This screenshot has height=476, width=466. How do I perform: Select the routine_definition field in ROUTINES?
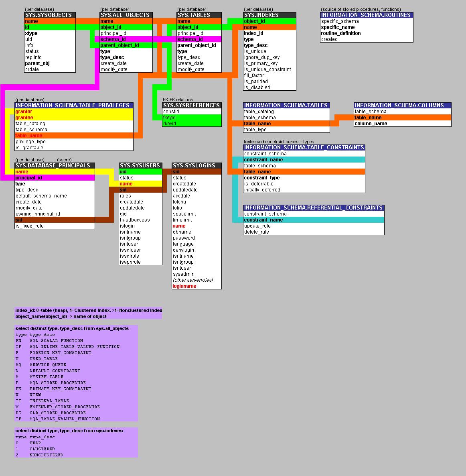point(341,33)
